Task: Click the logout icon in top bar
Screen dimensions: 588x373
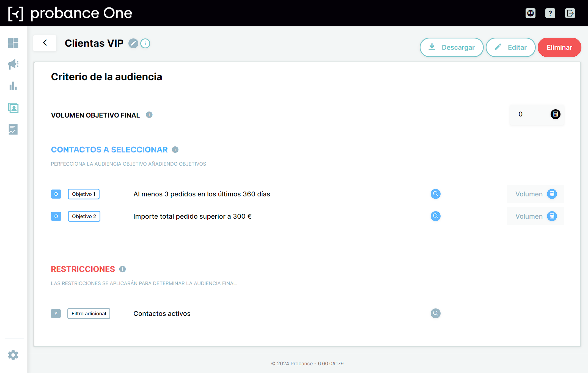Action: [570, 13]
